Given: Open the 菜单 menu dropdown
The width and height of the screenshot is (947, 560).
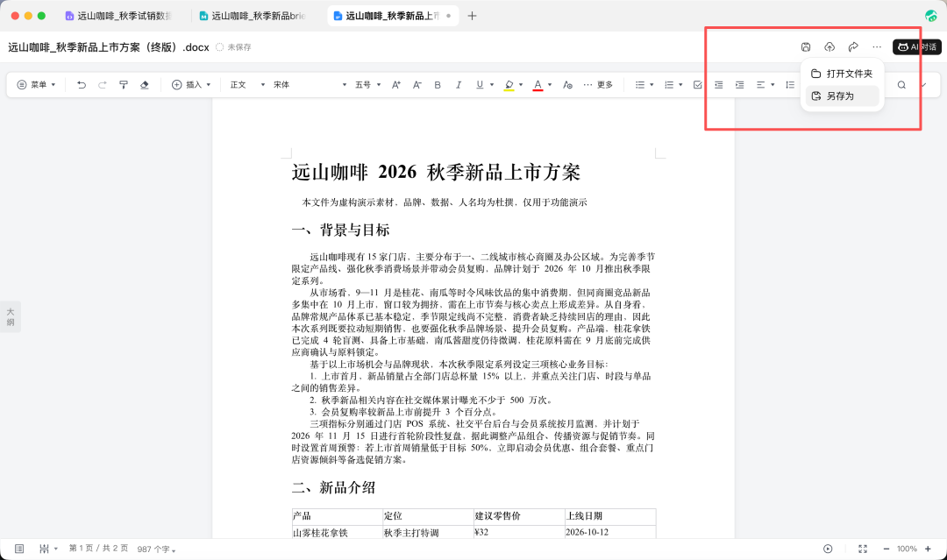Looking at the screenshot, I should [36, 85].
